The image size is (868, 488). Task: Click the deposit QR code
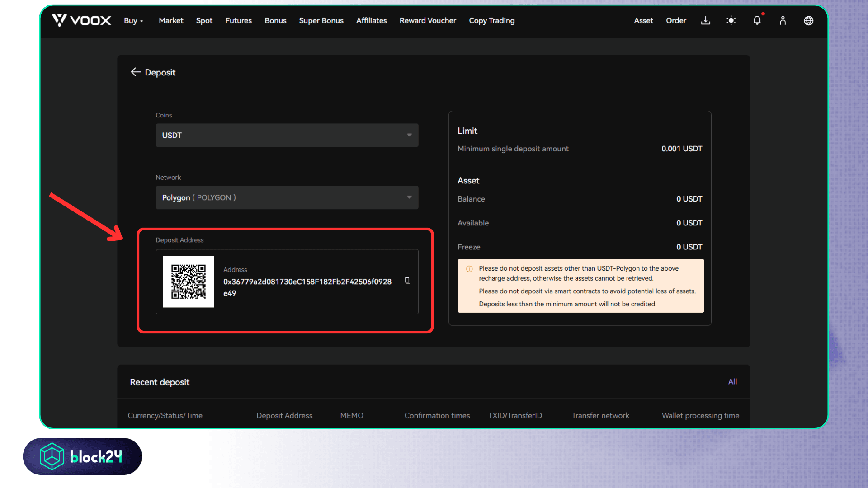189,282
